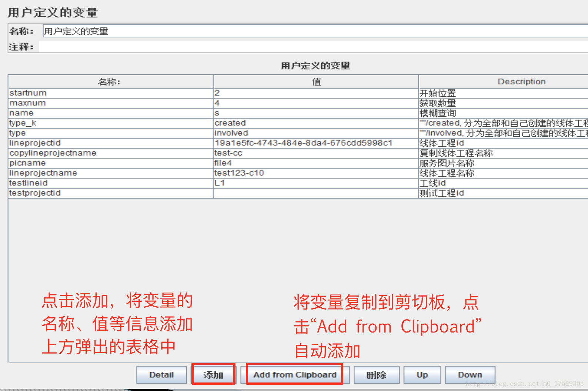Select the type_k variable cell
588x391 pixels.
point(110,123)
